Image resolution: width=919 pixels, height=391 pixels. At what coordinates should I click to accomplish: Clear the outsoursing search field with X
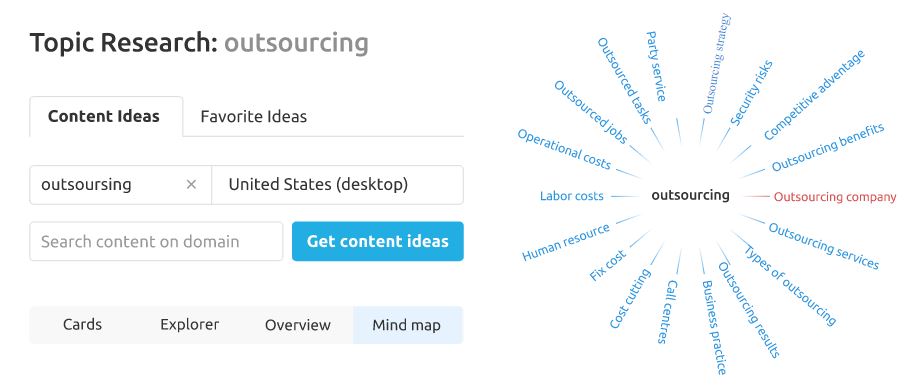click(191, 185)
